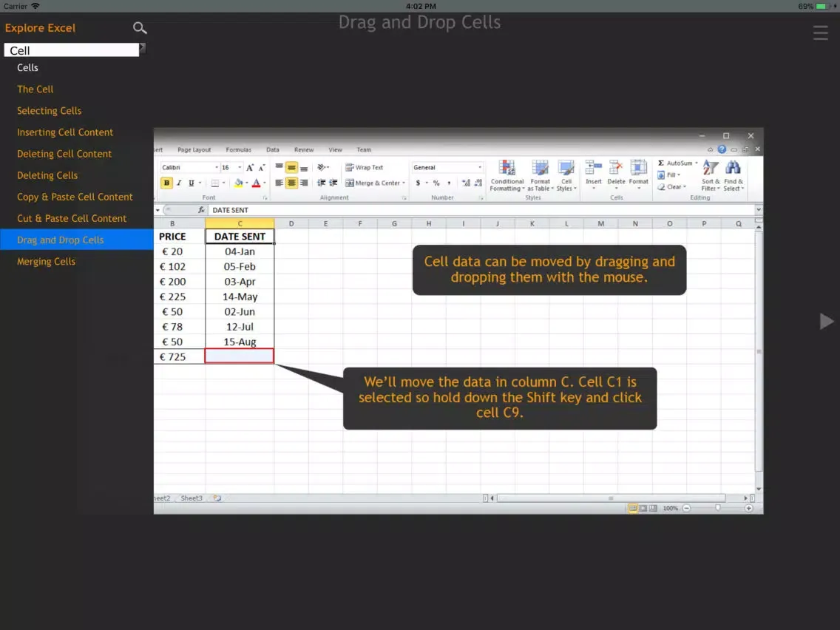Click the Decrease Decimal icon
This screenshot has width=840, height=630.
point(478,183)
